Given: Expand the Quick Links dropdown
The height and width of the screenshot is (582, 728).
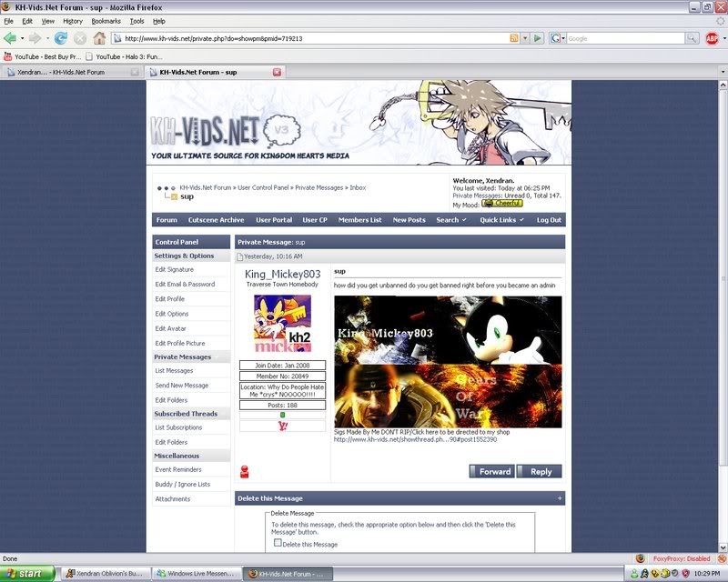Looking at the screenshot, I should [x=502, y=220].
